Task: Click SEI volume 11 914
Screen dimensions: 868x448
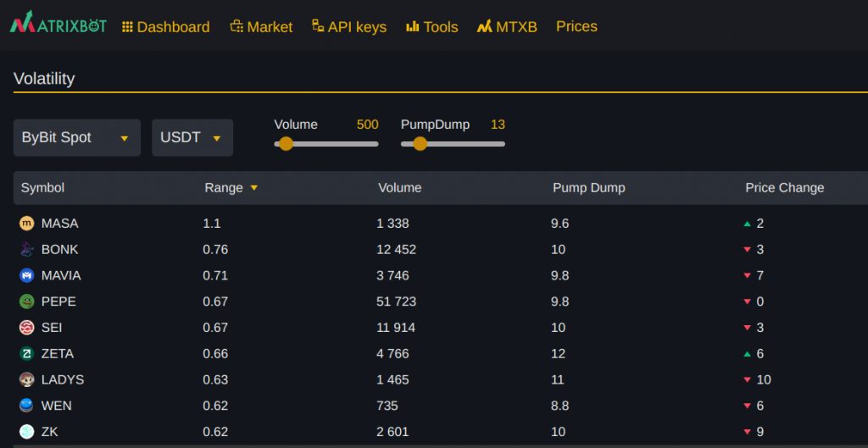Action: click(x=397, y=328)
